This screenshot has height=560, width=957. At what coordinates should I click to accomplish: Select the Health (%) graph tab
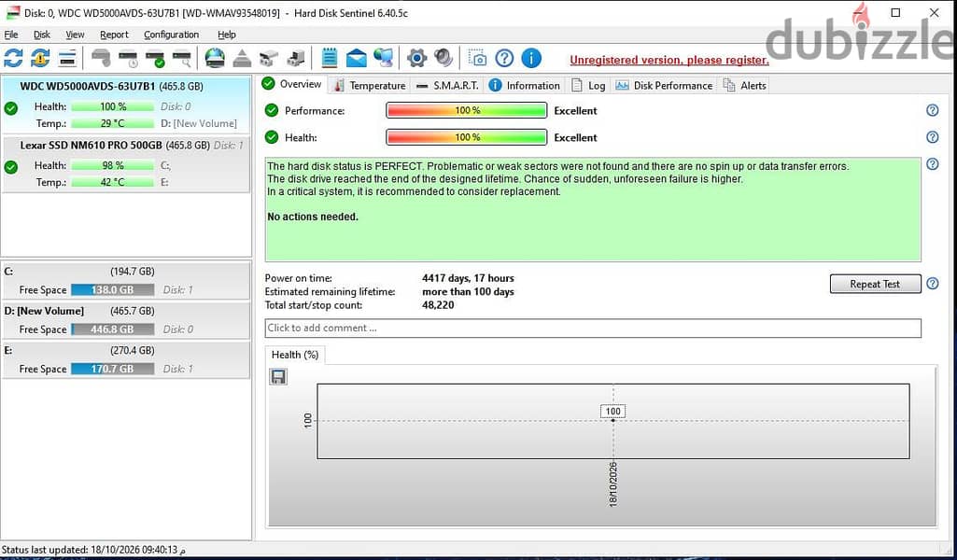pyautogui.click(x=295, y=355)
